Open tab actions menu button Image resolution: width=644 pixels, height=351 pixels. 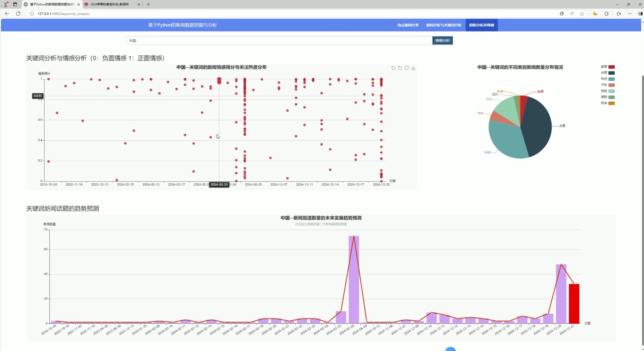pyautogui.click(x=15, y=4)
